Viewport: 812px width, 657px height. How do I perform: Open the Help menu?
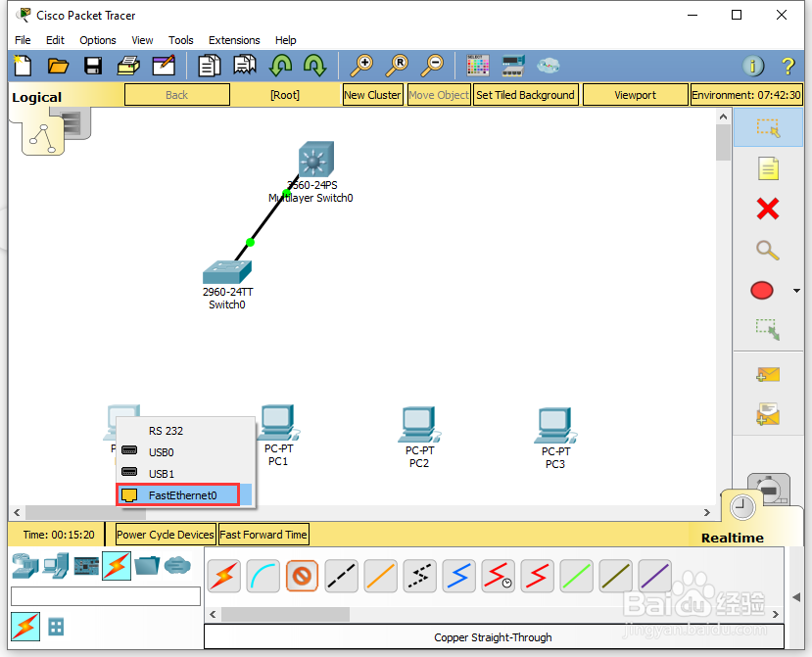pos(285,40)
